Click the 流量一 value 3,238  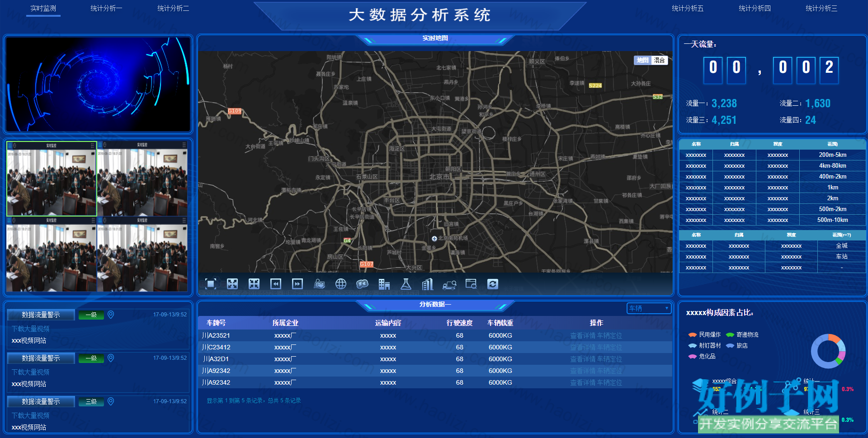point(724,104)
